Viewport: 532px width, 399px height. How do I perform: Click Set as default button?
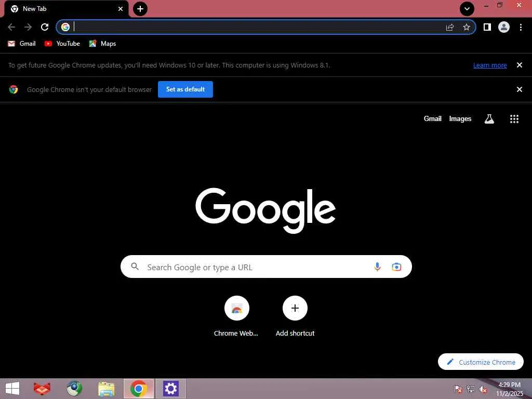point(185,89)
